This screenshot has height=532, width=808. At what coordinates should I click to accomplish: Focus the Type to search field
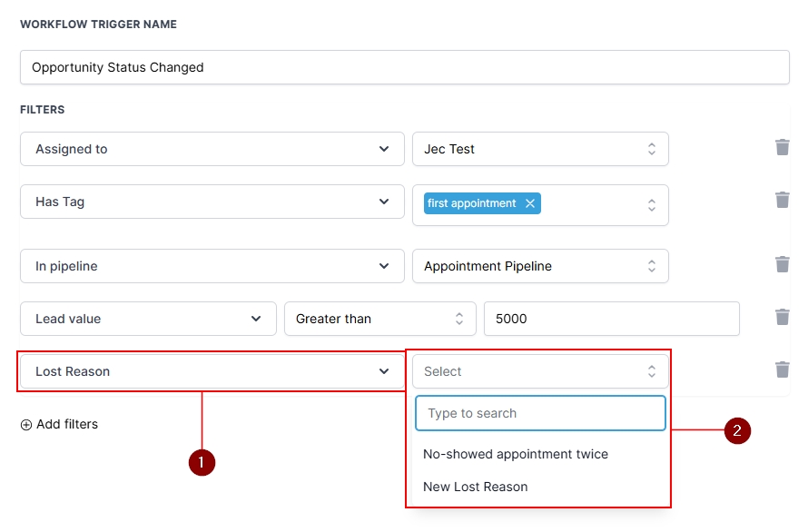(540, 413)
